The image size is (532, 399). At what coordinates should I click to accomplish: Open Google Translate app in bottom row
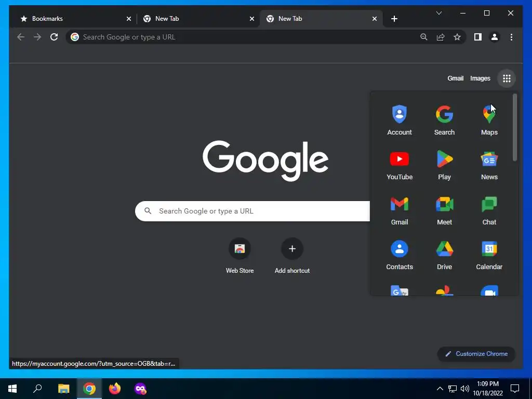point(400,290)
